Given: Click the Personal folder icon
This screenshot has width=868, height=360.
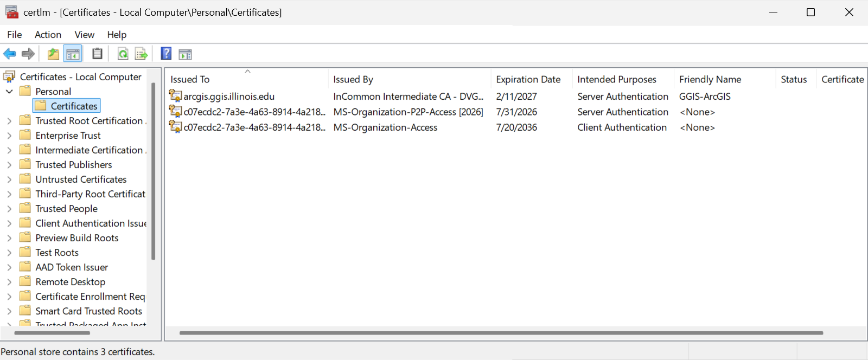Looking at the screenshot, I should click(25, 91).
